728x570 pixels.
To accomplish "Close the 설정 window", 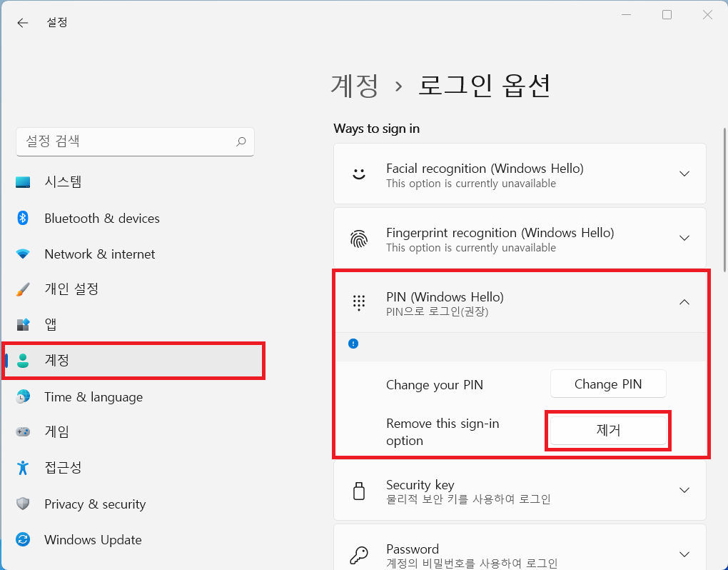I will [707, 15].
